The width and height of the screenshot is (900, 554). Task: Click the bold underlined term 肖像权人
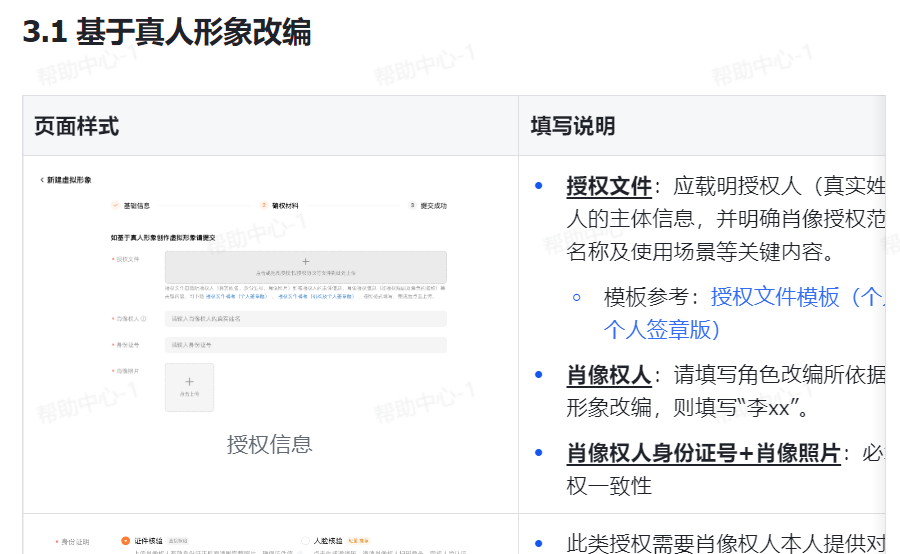[609, 375]
